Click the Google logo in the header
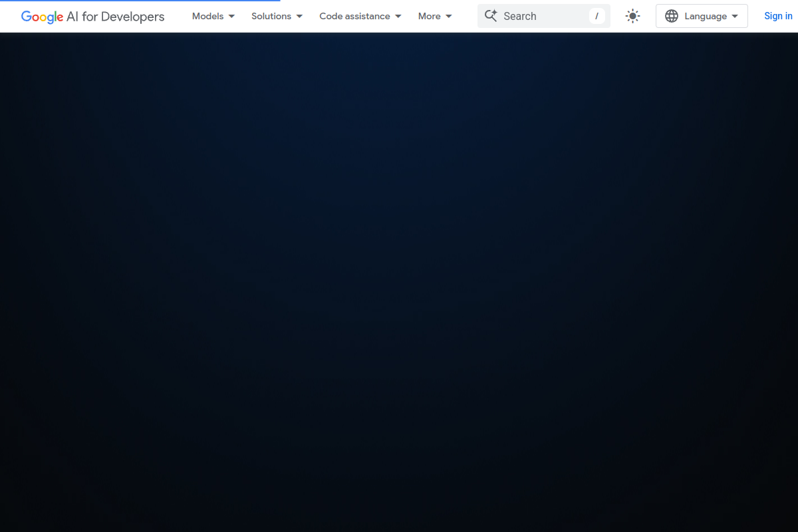Screen dimensions: 798x532 41,16
